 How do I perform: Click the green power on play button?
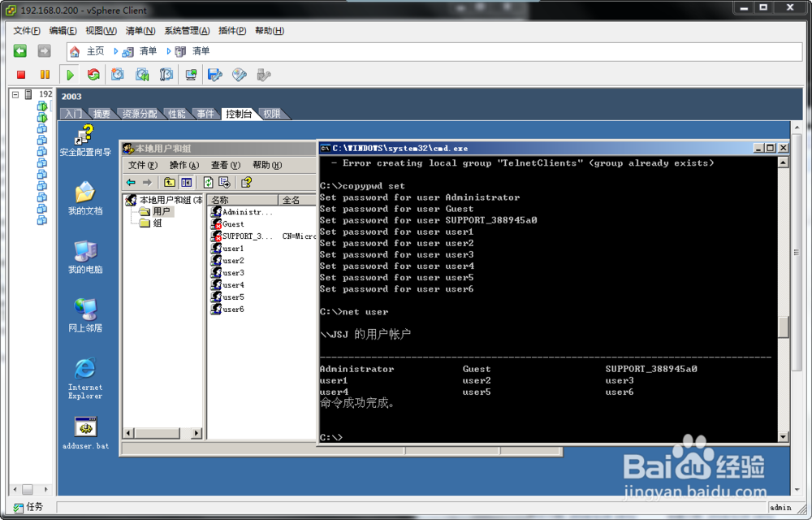[70, 75]
